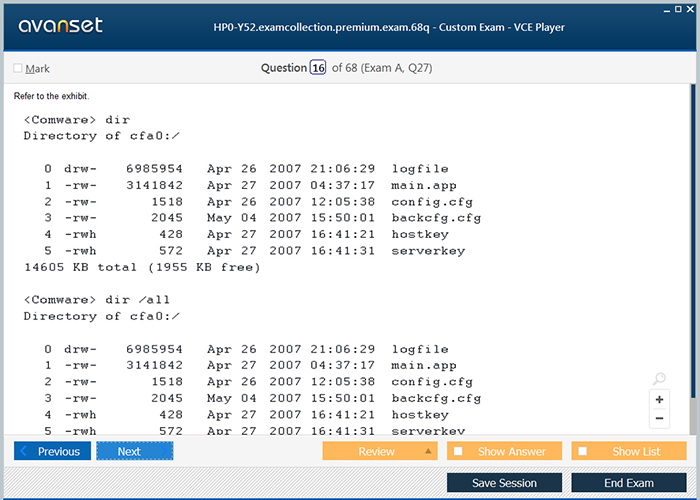Image resolution: width=700 pixels, height=500 pixels.
Task: Click the exhibit's first 'dir' command line
Action: point(77,119)
